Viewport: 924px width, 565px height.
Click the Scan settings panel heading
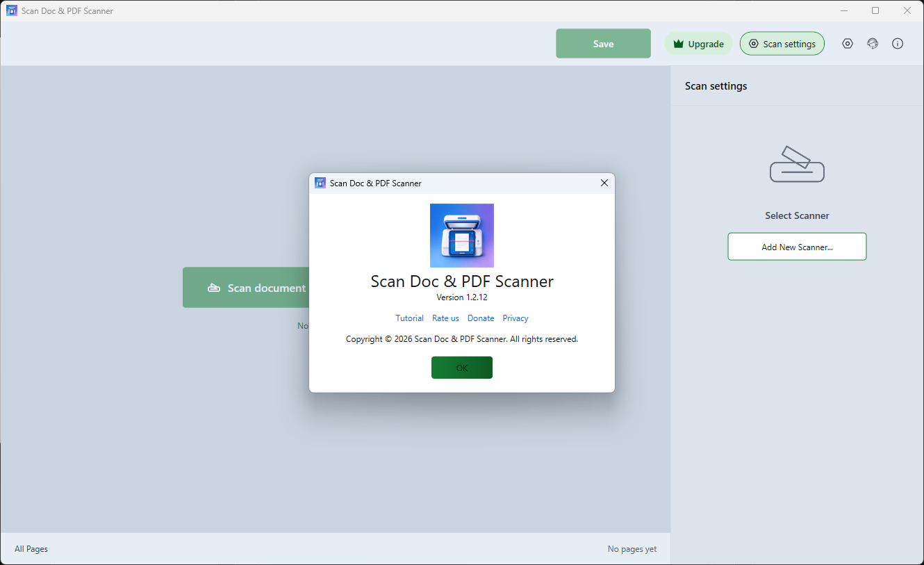(716, 86)
